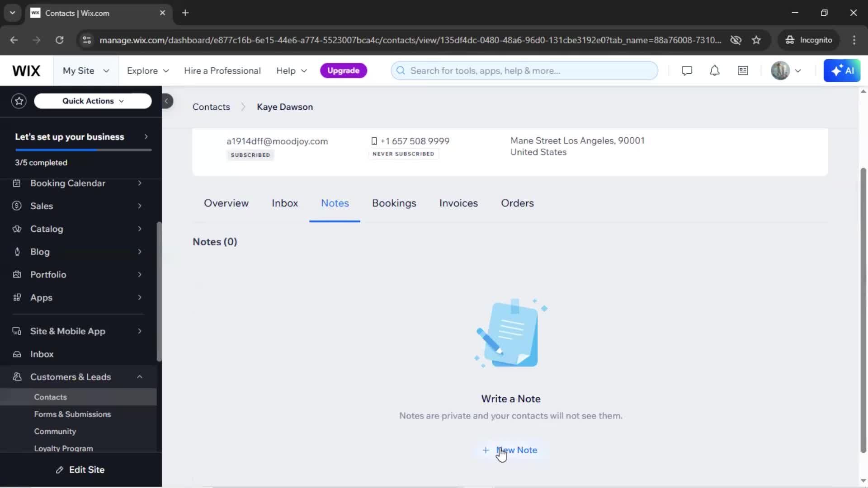The width and height of the screenshot is (868, 488).
Task: Click the Customers & Leads people icon
Action: click(17, 377)
